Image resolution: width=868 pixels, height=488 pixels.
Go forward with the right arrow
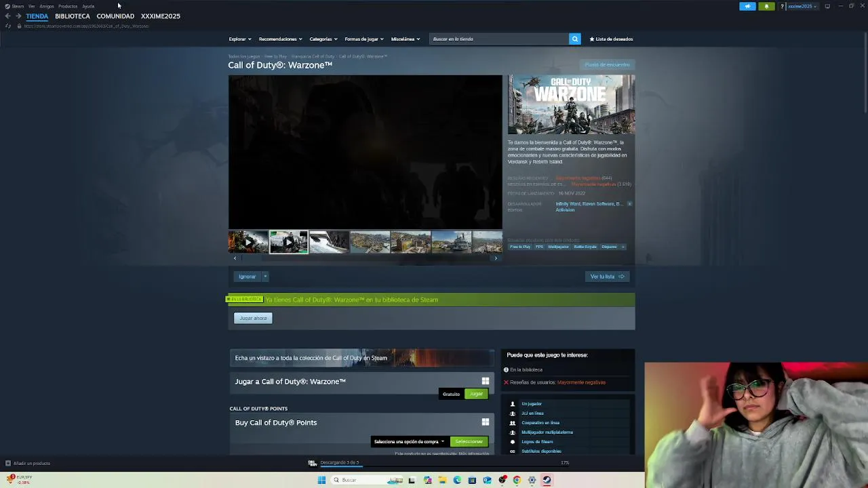[18, 16]
